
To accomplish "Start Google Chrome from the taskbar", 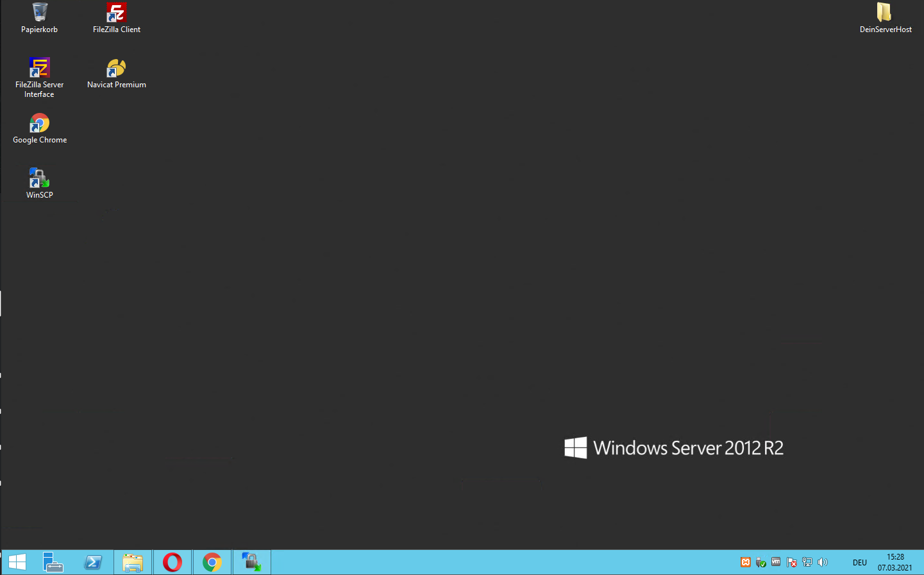I will pos(212,562).
